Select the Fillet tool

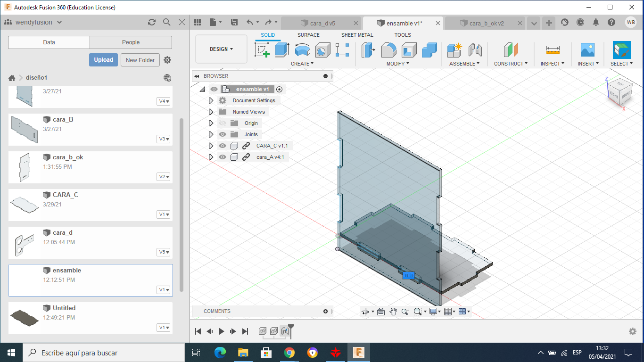[388, 50]
